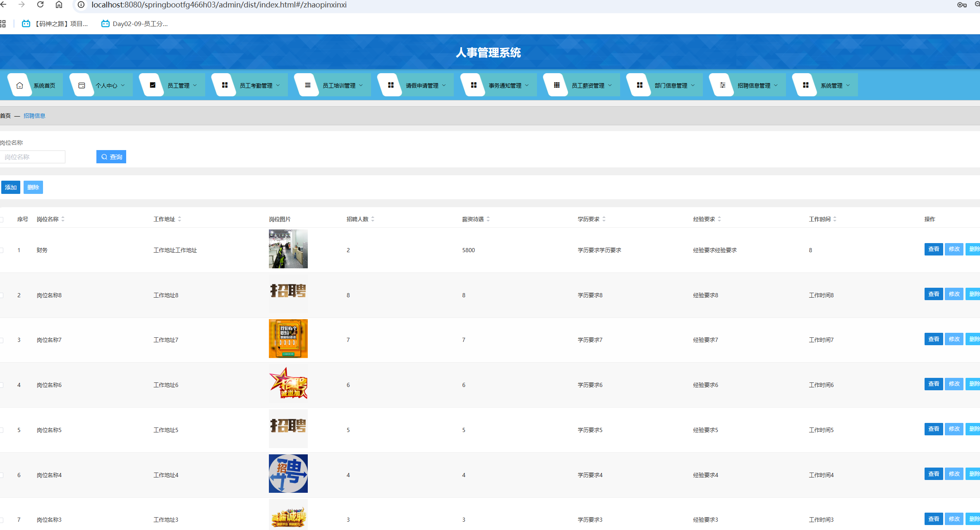Click the 员工管理 chart icon
980x530 pixels.
point(153,85)
